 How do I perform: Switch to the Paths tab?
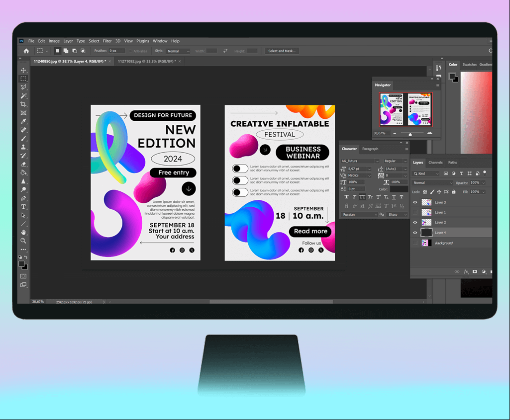[x=452, y=163]
